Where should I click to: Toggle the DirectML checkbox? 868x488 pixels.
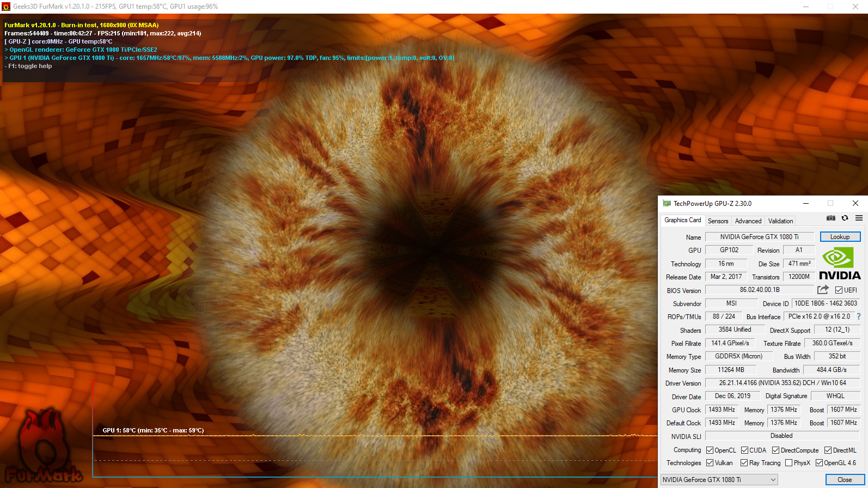(828, 450)
